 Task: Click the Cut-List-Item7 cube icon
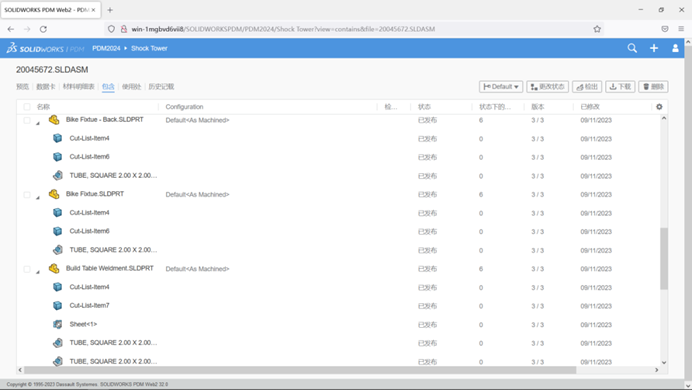[57, 305]
